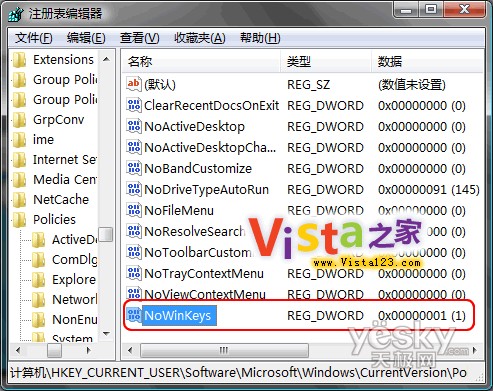Click the (数值未设置) data cell
Image resolution: width=493 pixels, height=391 pixels.
coord(412,84)
